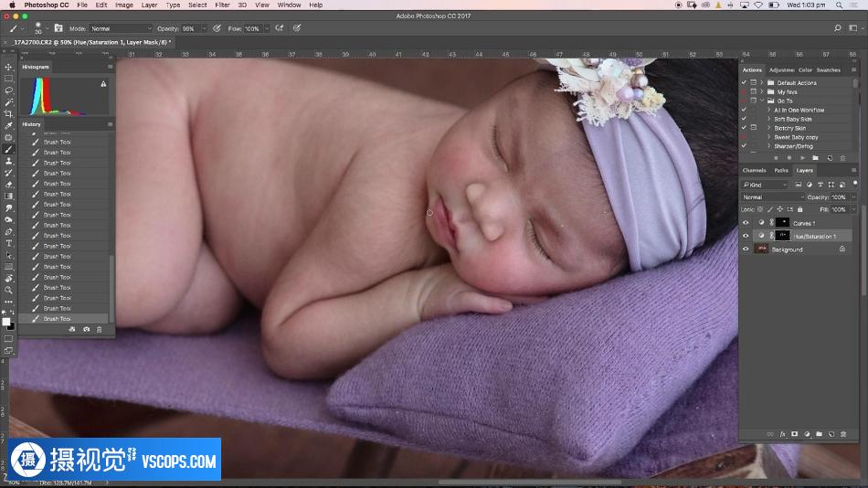Select the Crop tool
The image size is (868, 488).
point(8,113)
